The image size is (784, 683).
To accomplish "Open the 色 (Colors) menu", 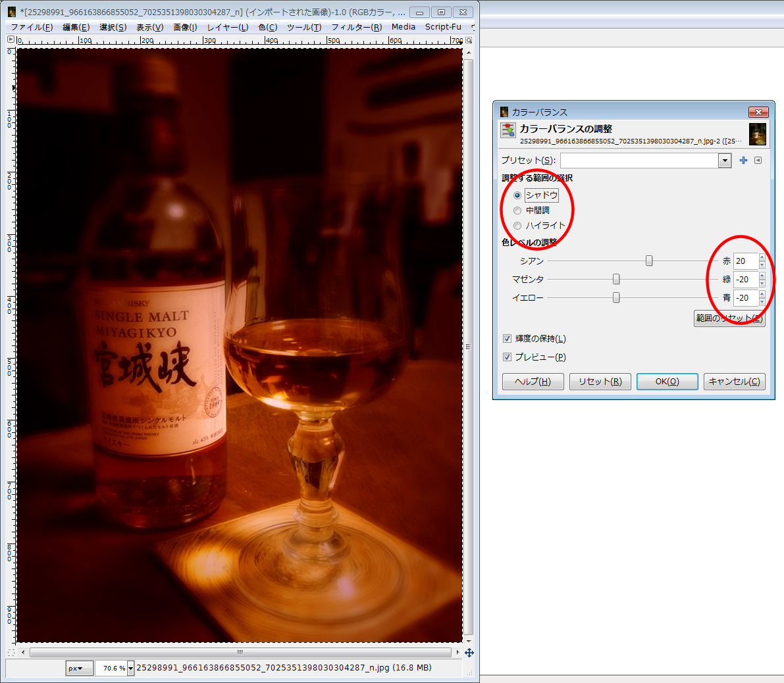I will pyautogui.click(x=267, y=27).
